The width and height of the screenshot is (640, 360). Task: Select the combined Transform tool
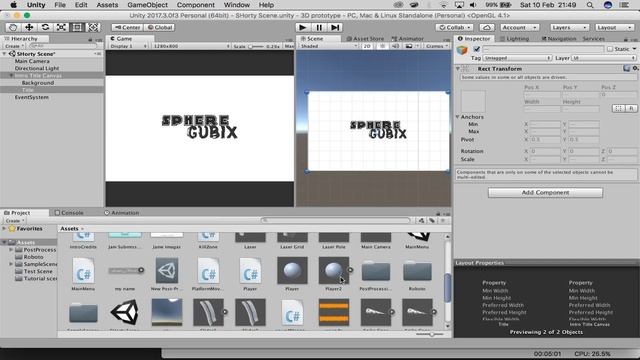[93, 27]
